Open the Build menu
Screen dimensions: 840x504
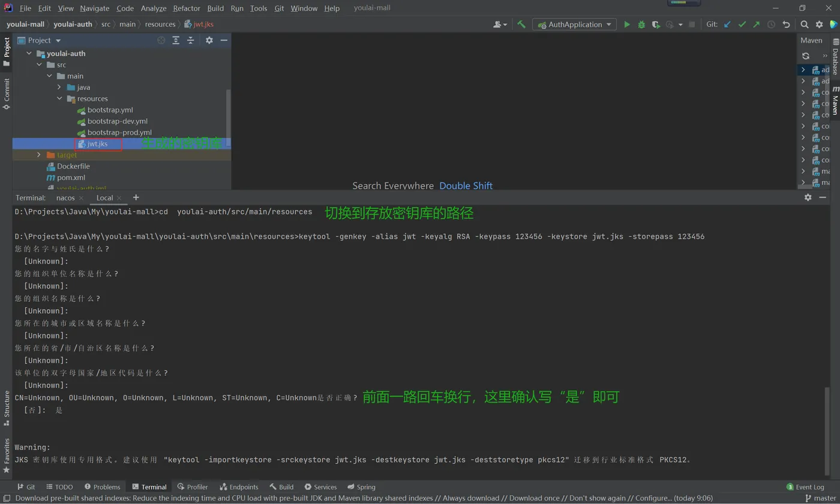click(x=215, y=8)
